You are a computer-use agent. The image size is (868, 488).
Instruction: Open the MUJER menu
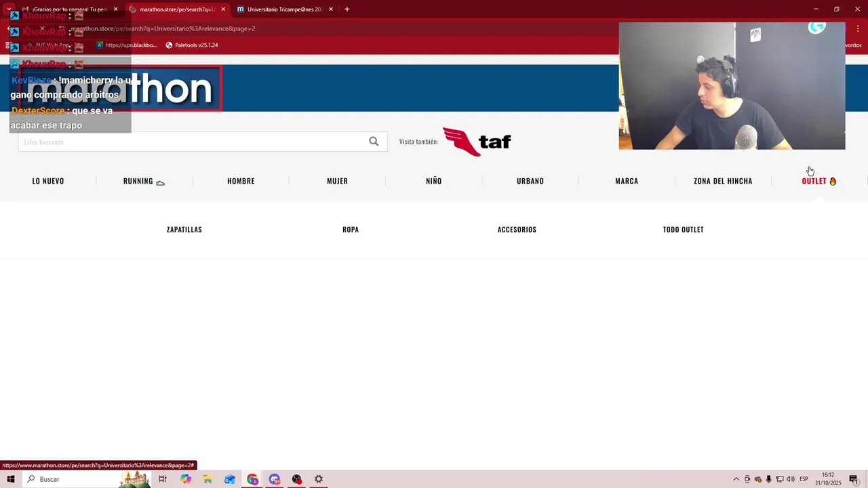(337, 181)
